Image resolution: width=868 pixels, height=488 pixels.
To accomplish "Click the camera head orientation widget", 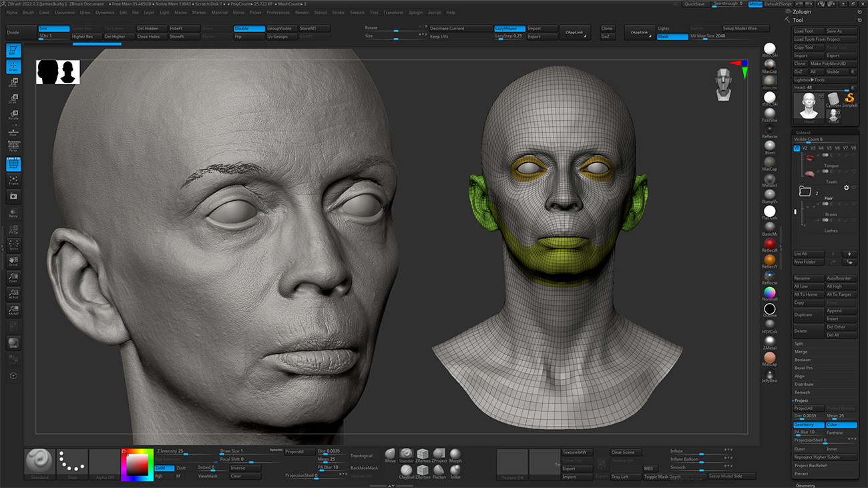I will (x=724, y=84).
